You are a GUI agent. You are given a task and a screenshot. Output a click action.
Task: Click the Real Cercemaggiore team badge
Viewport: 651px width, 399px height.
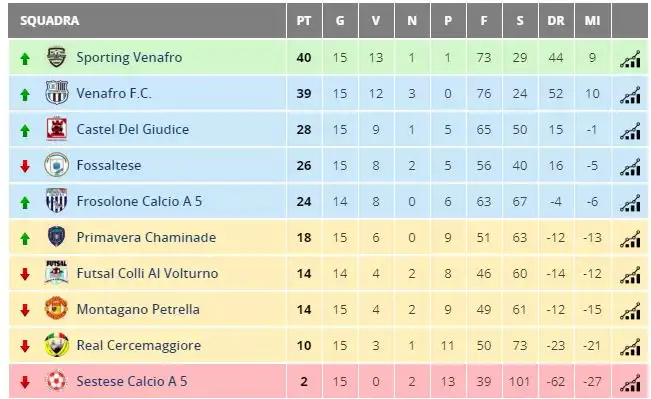(x=56, y=345)
